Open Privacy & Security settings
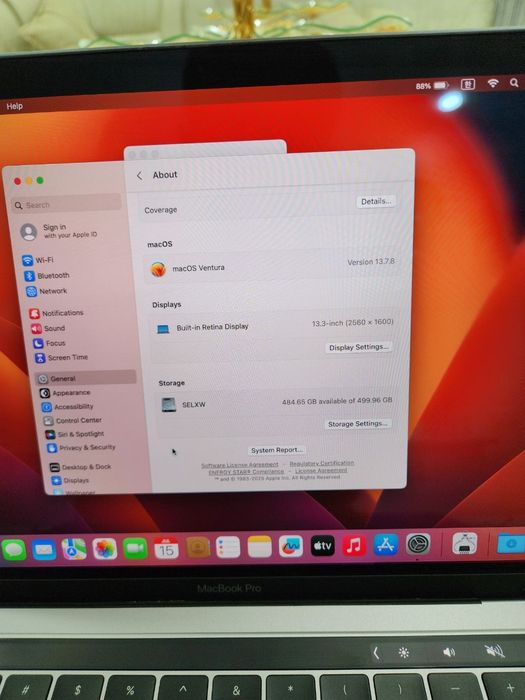The image size is (525, 700). coord(81,447)
